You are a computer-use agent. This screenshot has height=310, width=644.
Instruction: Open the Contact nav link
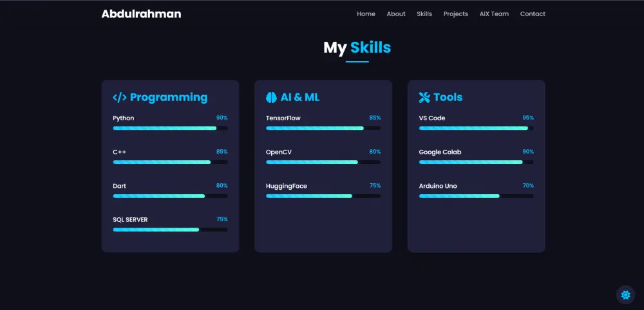tap(533, 14)
